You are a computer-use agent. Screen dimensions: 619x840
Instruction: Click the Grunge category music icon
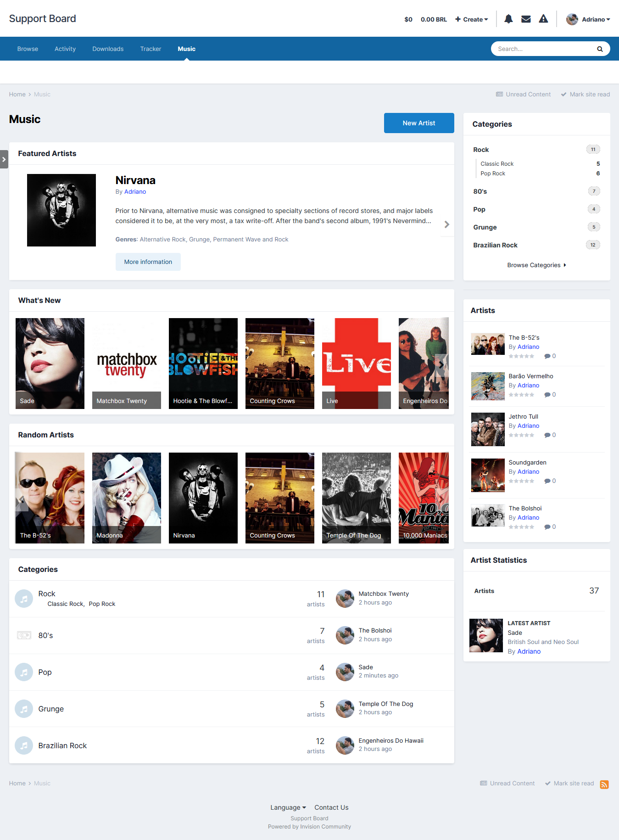click(x=24, y=709)
